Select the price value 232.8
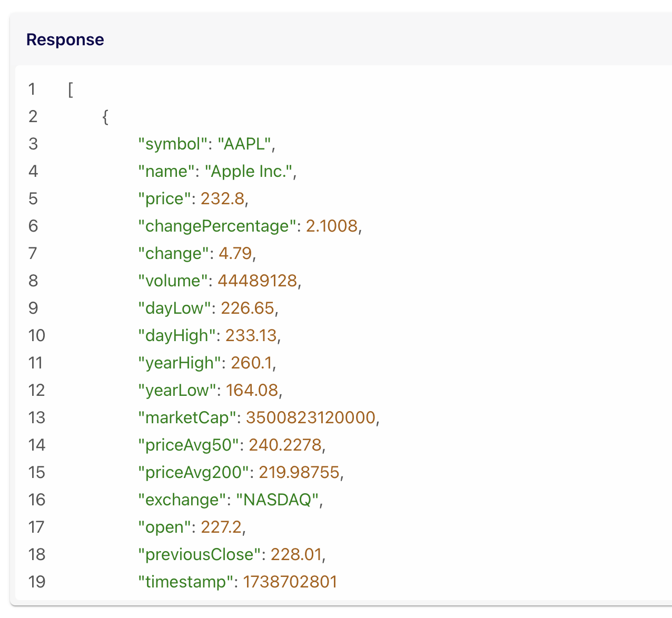672x618 pixels. pos(222,198)
